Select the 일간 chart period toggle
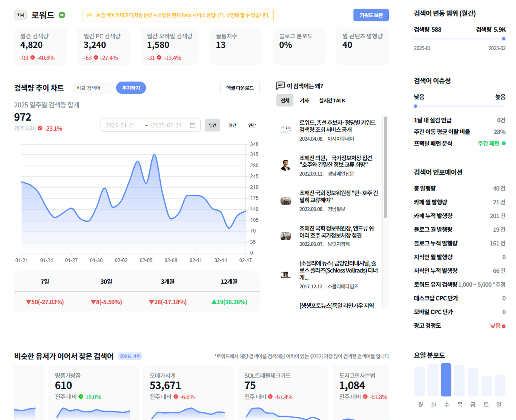The height and width of the screenshot is (420, 516). 212,125
